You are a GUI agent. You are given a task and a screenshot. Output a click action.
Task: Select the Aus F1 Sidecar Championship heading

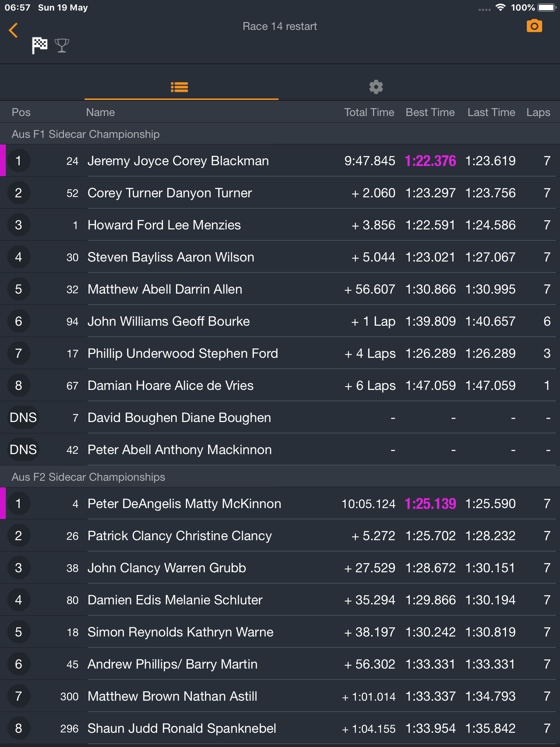[86, 134]
